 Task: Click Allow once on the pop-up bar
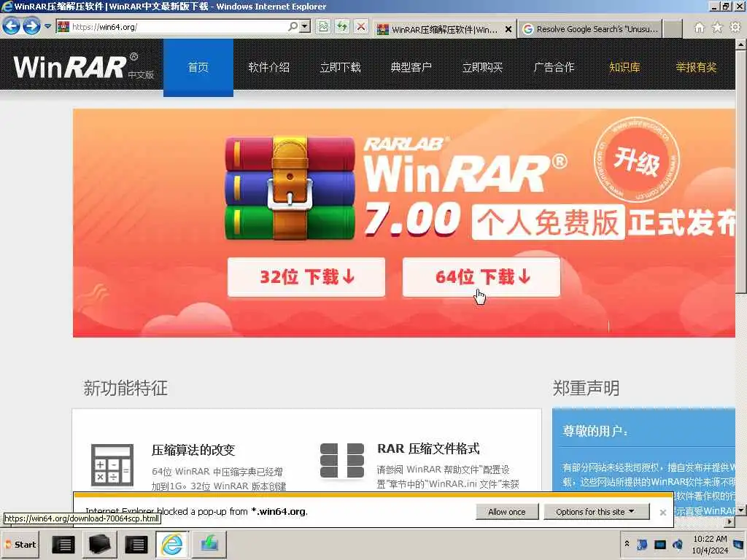507,512
